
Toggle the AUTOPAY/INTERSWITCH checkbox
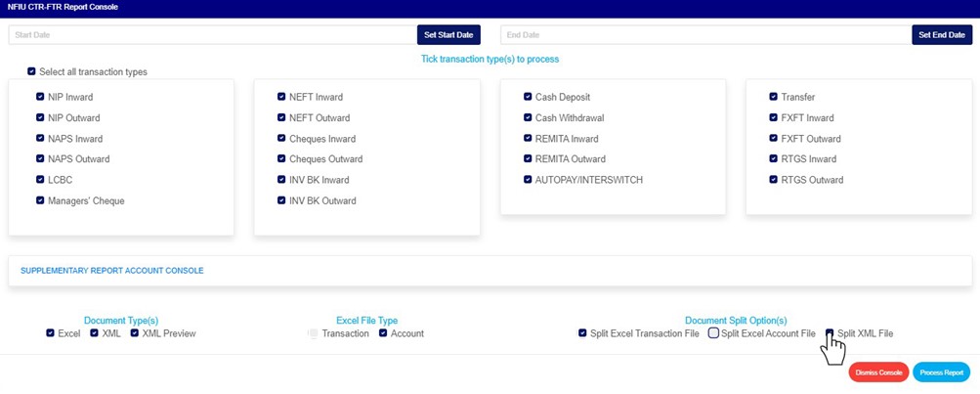pyautogui.click(x=528, y=181)
